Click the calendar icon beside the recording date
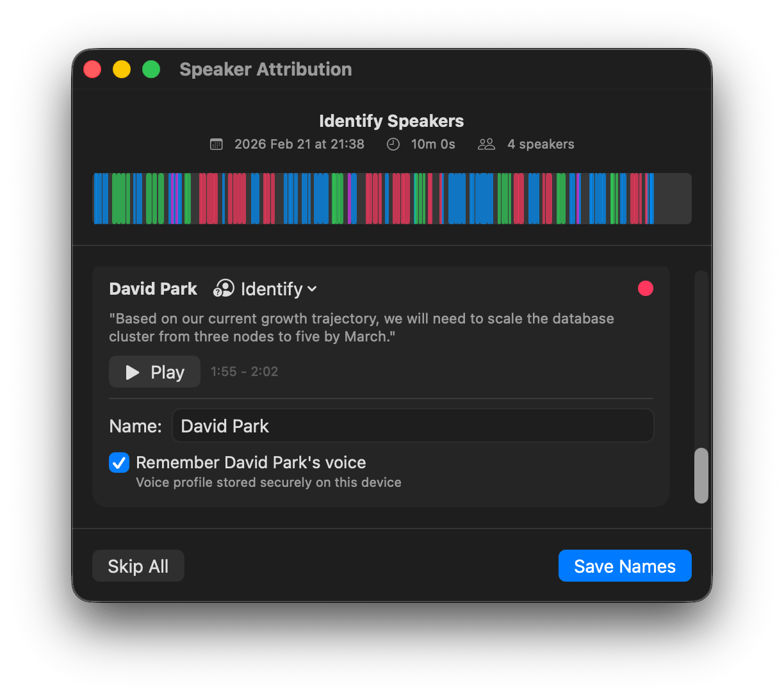 point(216,143)
